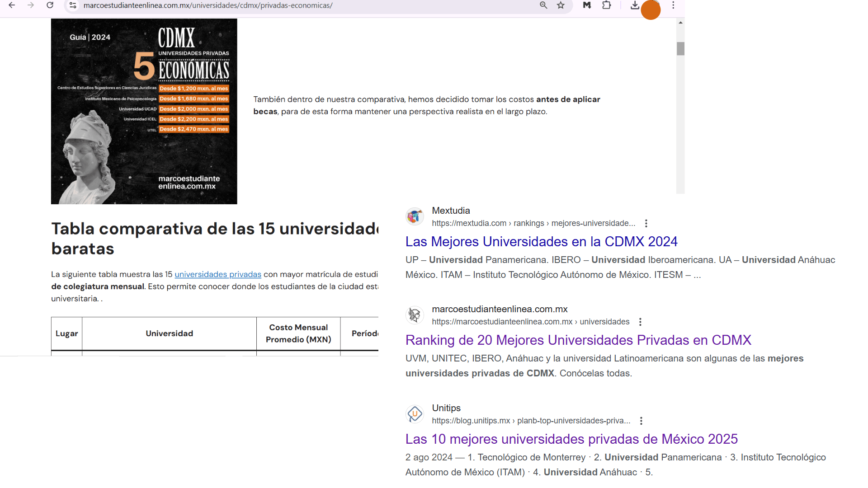Click the Lugar table column header
868x488 pixels.
66,333
